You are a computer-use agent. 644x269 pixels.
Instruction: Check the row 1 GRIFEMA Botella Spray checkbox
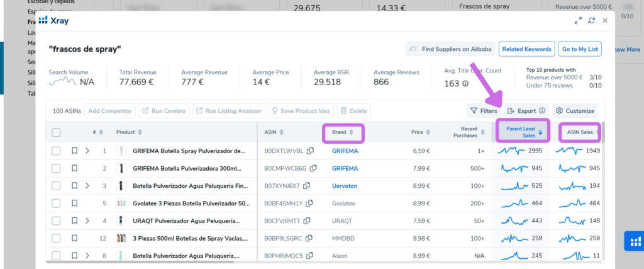pos(56,151)
